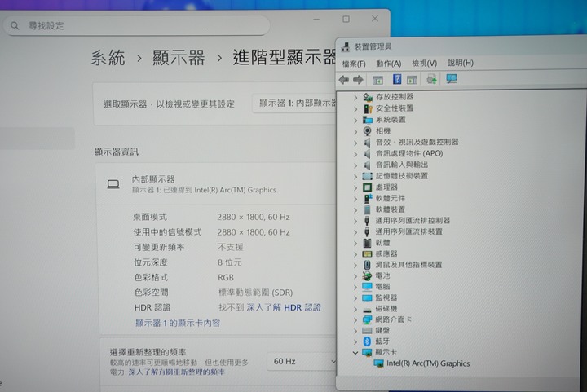Expand the 音效、視訊及遊戲控制器 node

pos(355,143)
